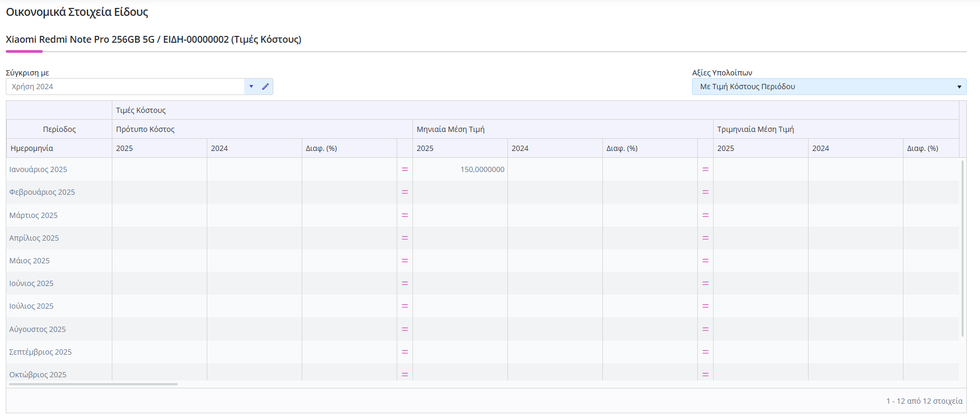Click equals icon in Μάιος row, Μηνιαία Μέση Τιμή
Image resolution: width=980 pixels, height=419 pixels.
[x=705, y=261]
